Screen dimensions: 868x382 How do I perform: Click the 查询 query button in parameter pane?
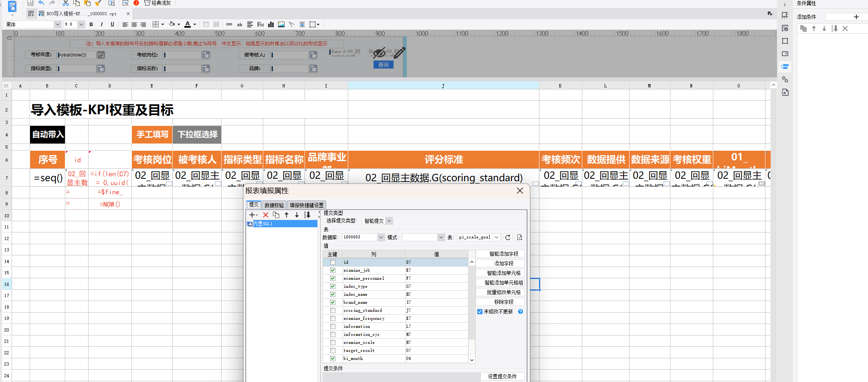click(384, 65)
